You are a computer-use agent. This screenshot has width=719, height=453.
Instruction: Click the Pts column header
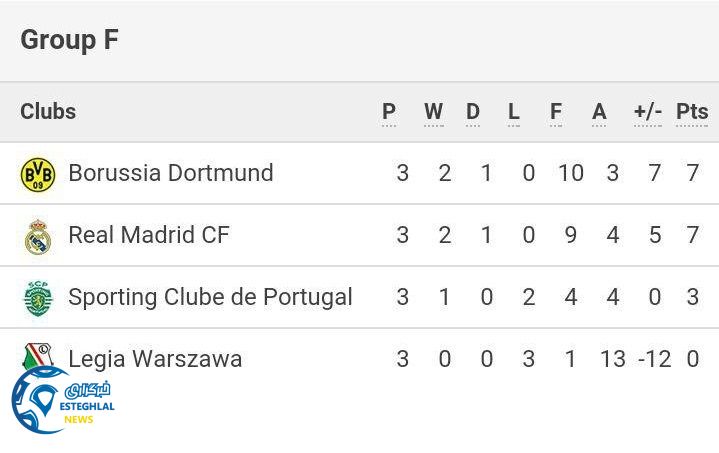pyautogui.click(x=692, y=112)
